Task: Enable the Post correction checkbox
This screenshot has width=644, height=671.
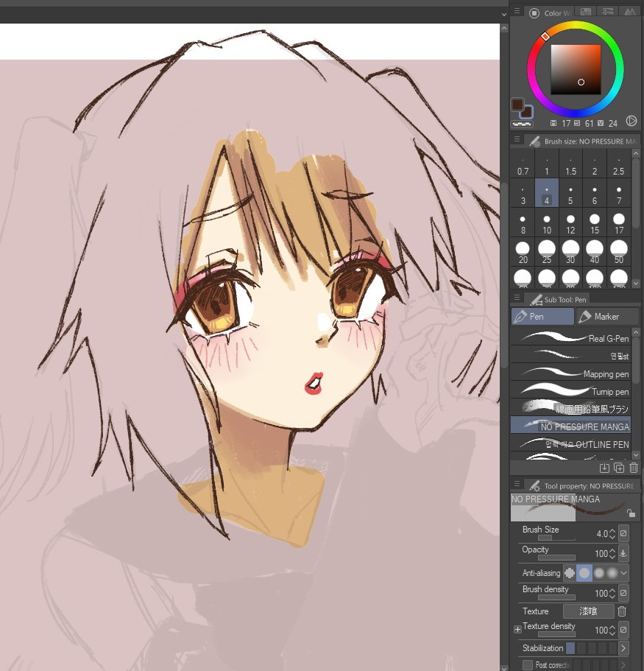Action: [x=527, y=664]
